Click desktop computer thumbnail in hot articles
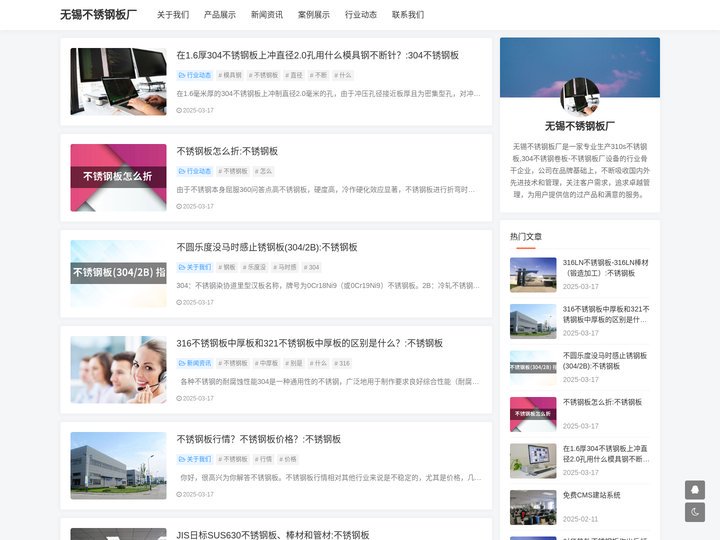This screenshot has height=540, width=720. pyautogui.click(x=533, y=461)
